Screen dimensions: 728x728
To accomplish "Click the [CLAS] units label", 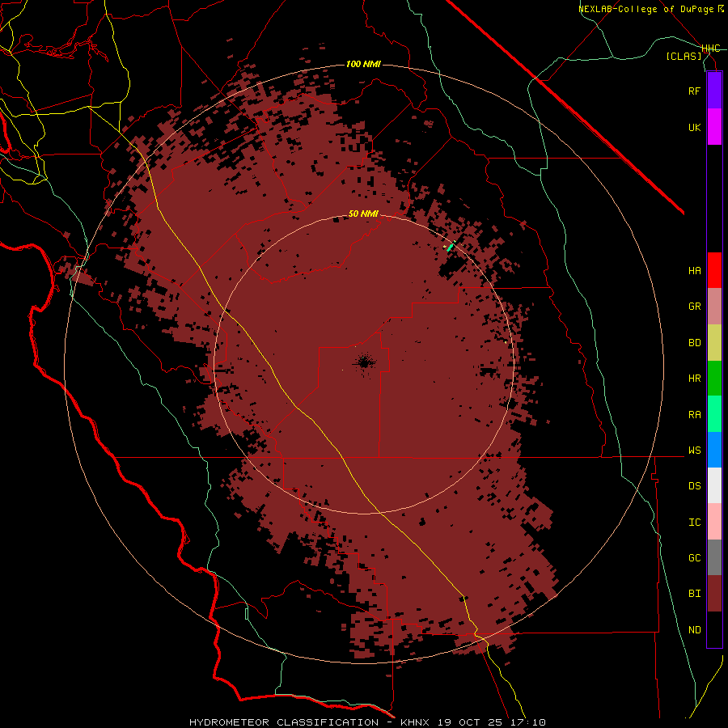I will point(683,57).
